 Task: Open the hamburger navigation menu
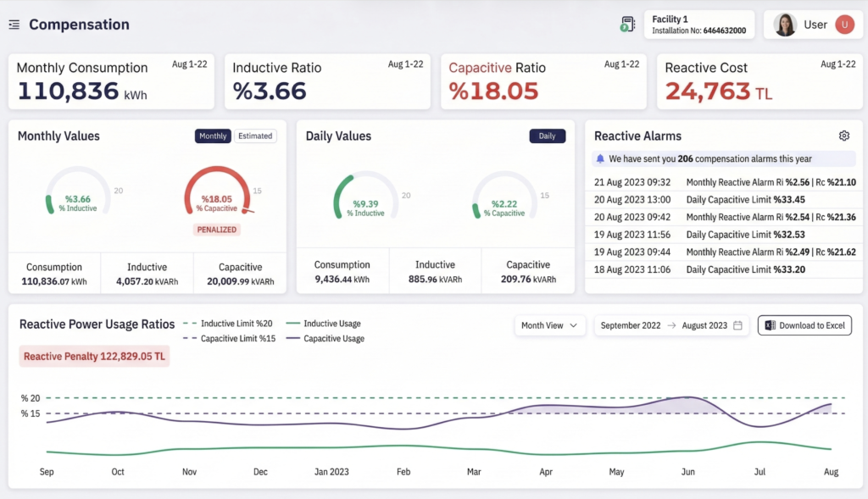point(14,25)
